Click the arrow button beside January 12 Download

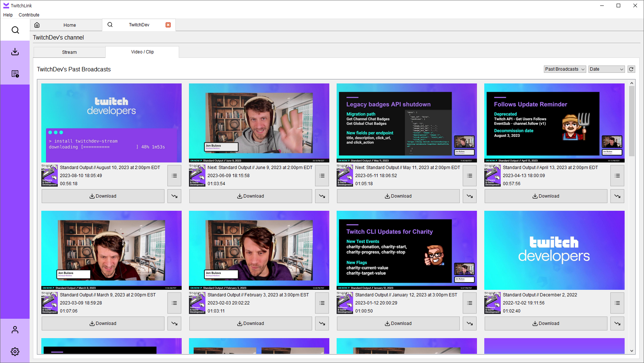tap(470, 323)
